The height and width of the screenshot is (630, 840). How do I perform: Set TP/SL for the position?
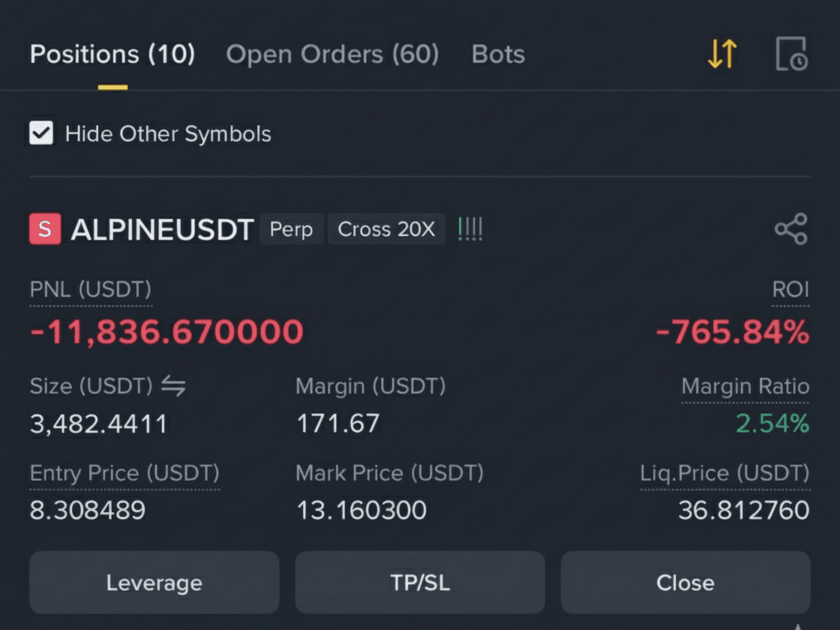coord(420,582)
